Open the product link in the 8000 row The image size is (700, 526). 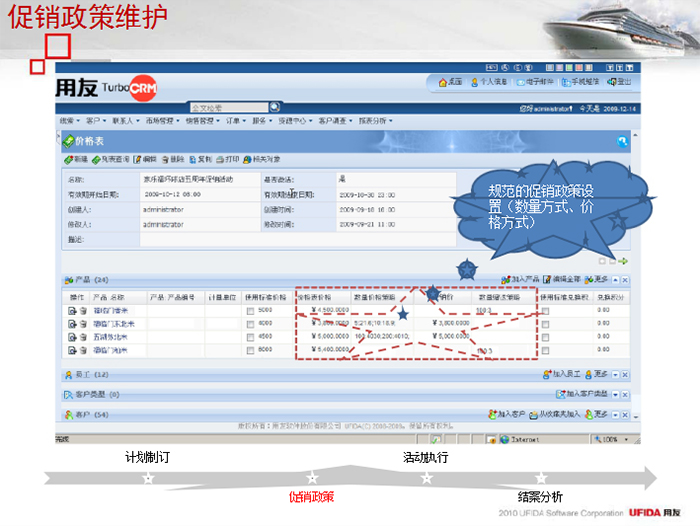110,351
